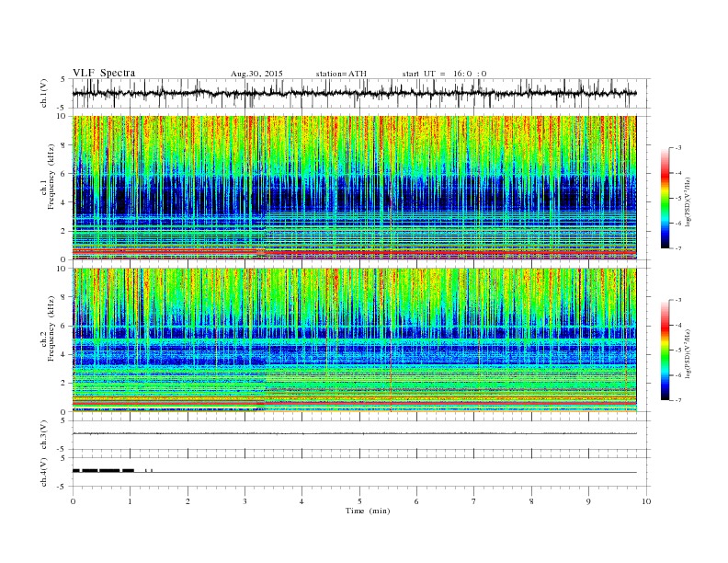Click the log(PSD) label beside ch.1 colorbar

[x=689, y=201]
